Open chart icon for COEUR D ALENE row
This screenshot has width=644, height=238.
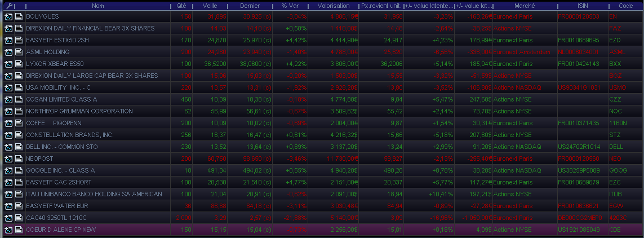(x=8, y=230)
